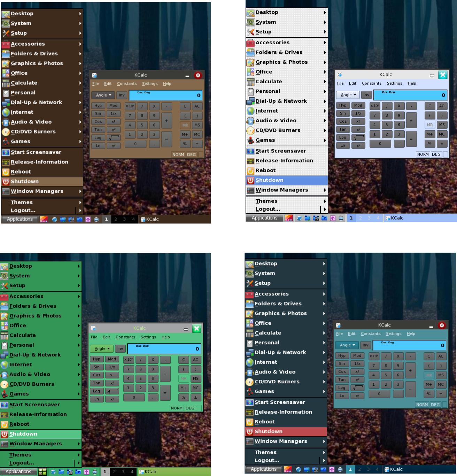The width and height of the screenshot is (457, 476).
Task: Click Folders & Drives icon in brown menu
Action: click(6, 54)
